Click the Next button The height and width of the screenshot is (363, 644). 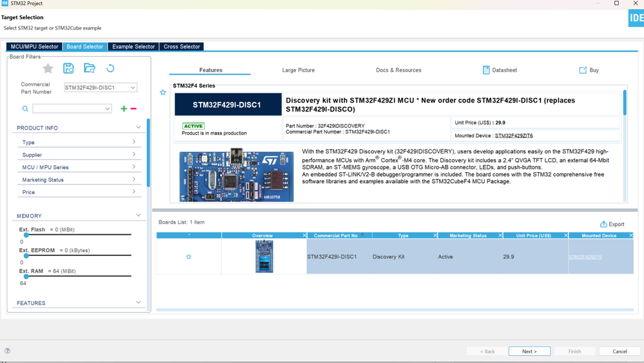[x=529, y=351]
